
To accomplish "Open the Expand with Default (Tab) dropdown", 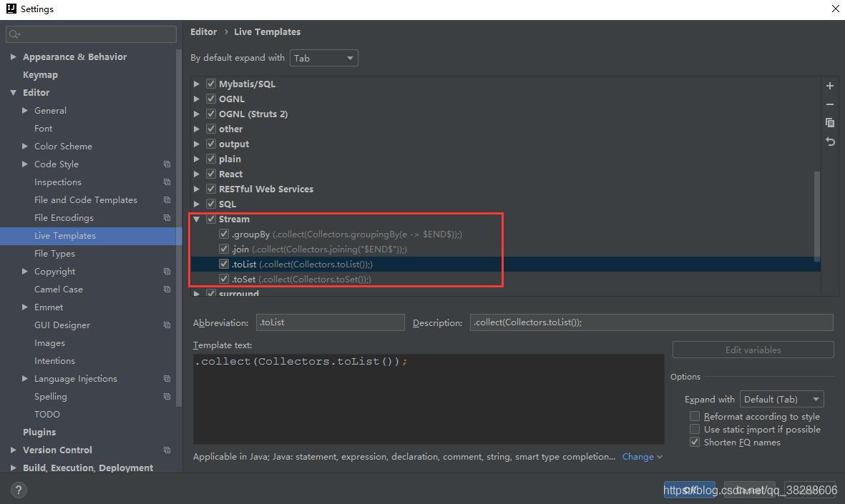I will coord(782,400).
